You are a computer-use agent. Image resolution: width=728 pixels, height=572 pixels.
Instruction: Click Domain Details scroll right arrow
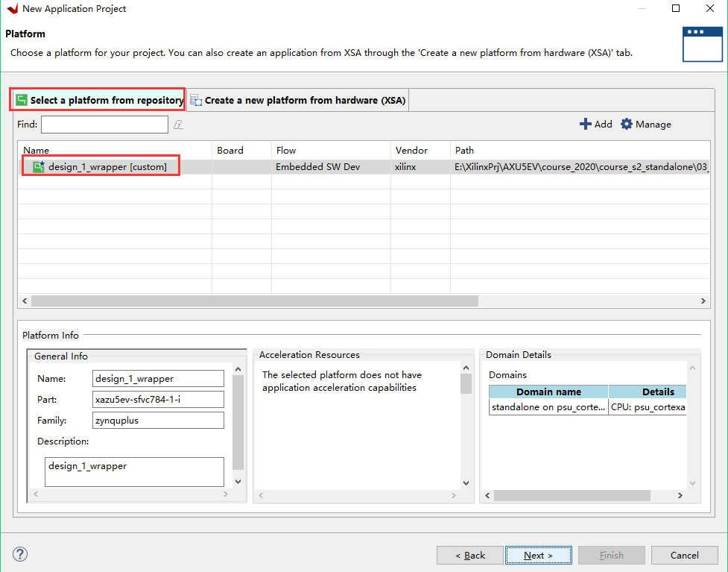(680, 496)
